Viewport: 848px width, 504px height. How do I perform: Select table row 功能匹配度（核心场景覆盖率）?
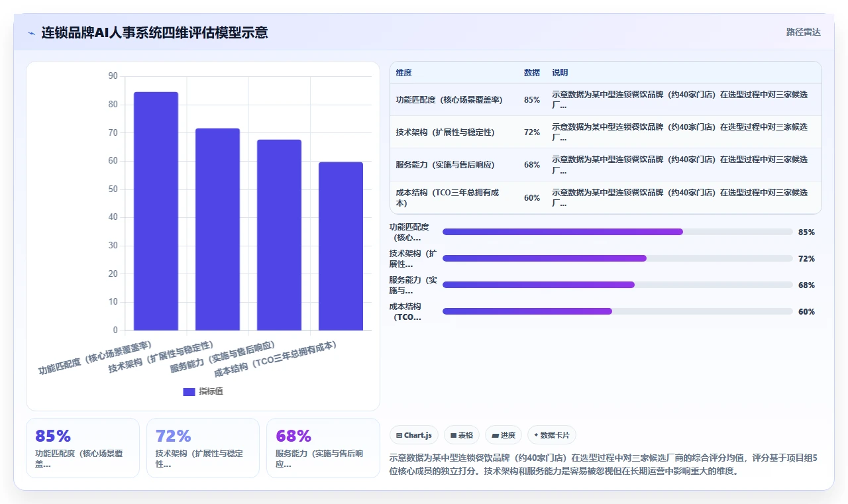(x=606, y=99)
